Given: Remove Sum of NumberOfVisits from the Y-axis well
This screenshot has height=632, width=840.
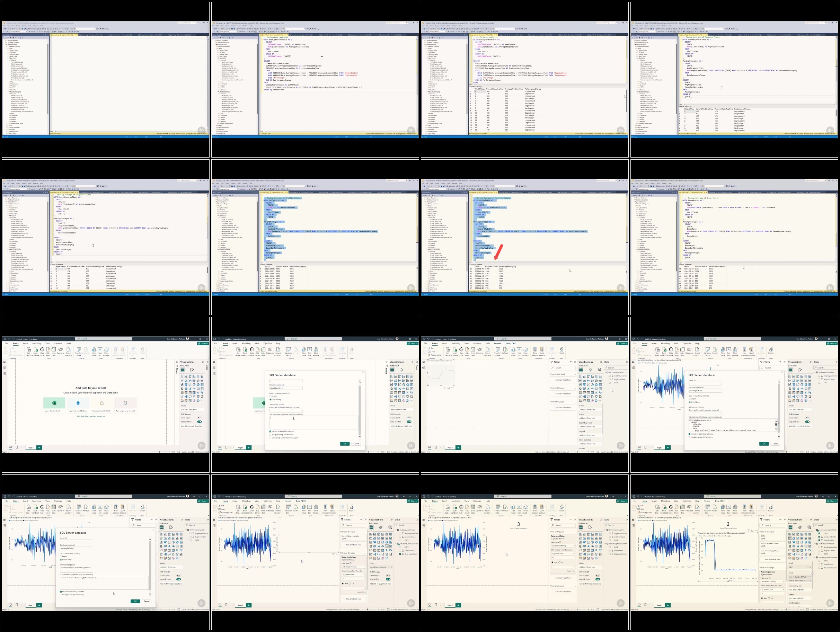Looking at the screenshot, I should [810, 577].
